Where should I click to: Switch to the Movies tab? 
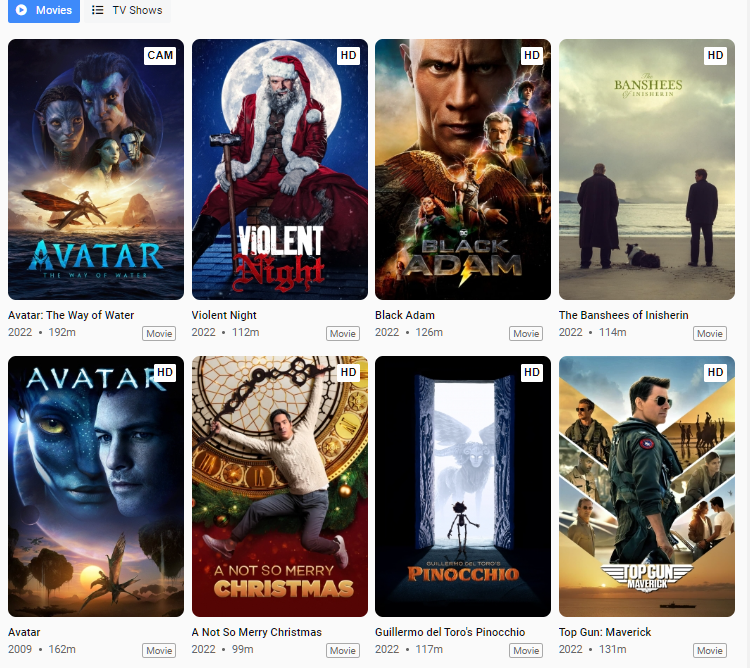[44, 11]
